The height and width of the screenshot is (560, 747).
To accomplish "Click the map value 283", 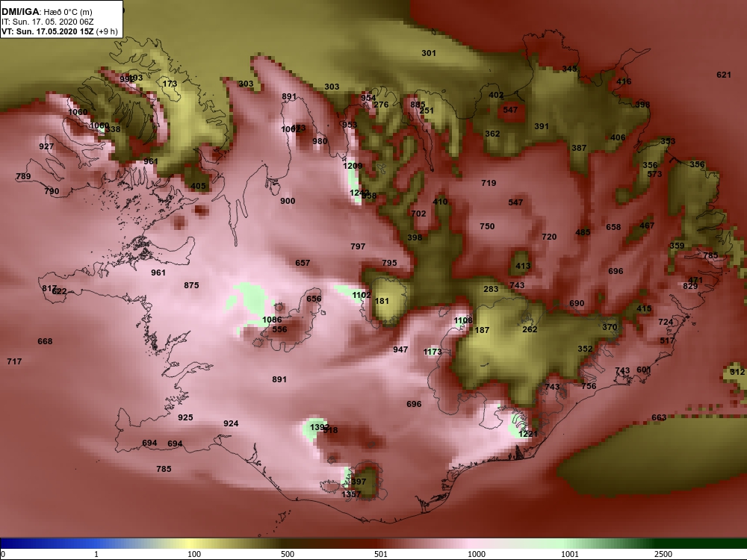I will [491, 288].
